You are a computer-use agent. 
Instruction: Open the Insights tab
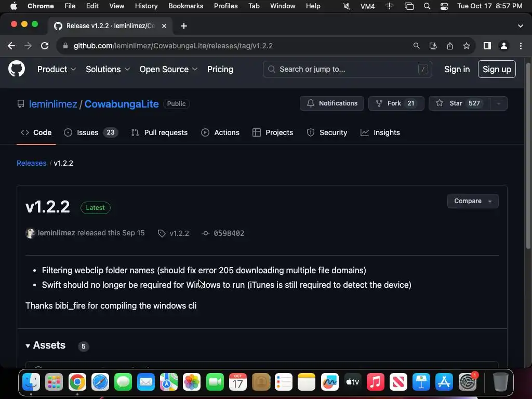point(380,132)
